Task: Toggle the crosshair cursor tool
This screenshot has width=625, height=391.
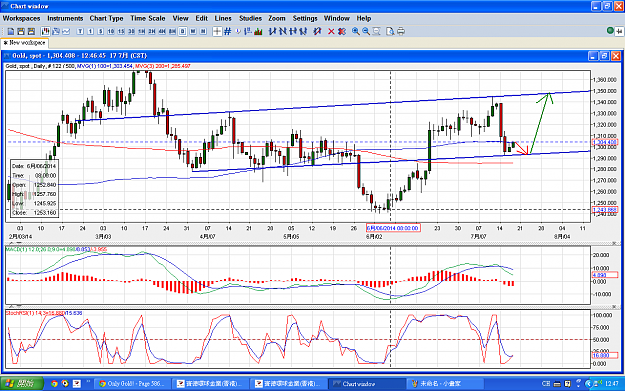Action: pos(217,31)
